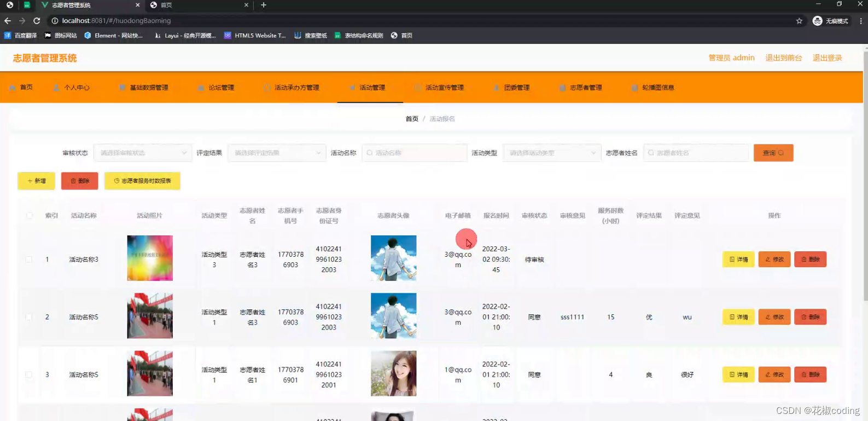Open the 表结构命名规则 bookmark
The width and height of the screenshot is (868, 421).
pyautogui.click(x=359, y=36)
